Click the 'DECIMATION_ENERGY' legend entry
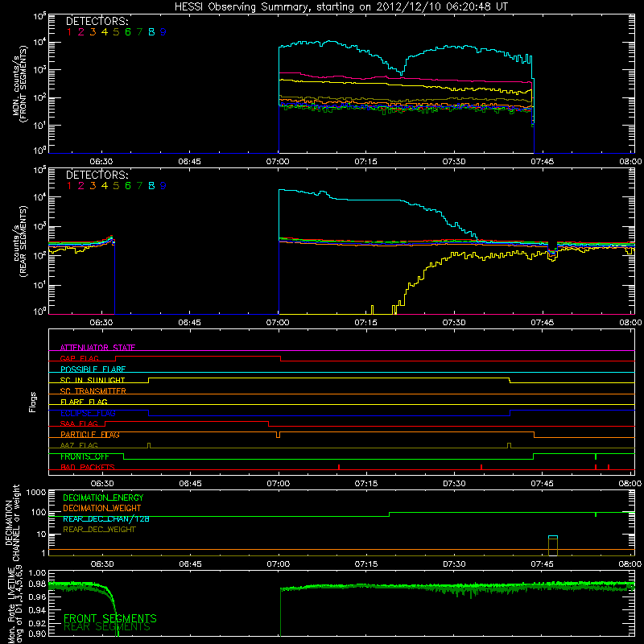 coord(103,497)
